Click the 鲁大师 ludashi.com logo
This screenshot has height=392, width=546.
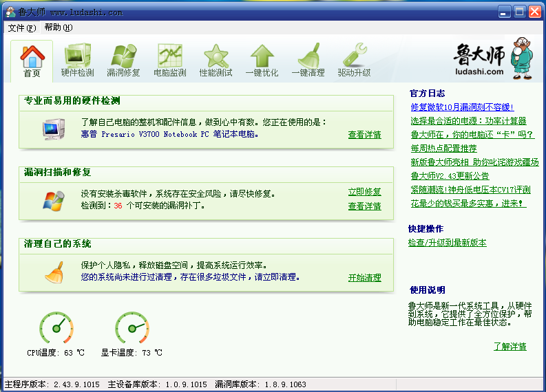[x=490, y=58]
